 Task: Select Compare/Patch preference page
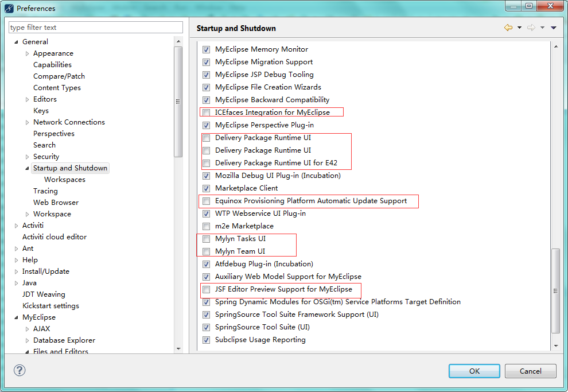(x=59, y=76)
